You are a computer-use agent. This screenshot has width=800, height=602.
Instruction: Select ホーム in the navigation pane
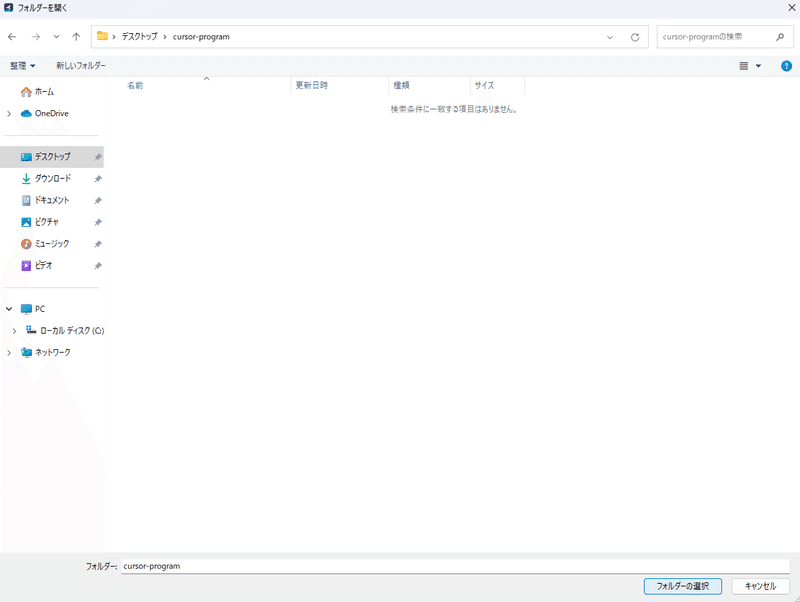44,91
